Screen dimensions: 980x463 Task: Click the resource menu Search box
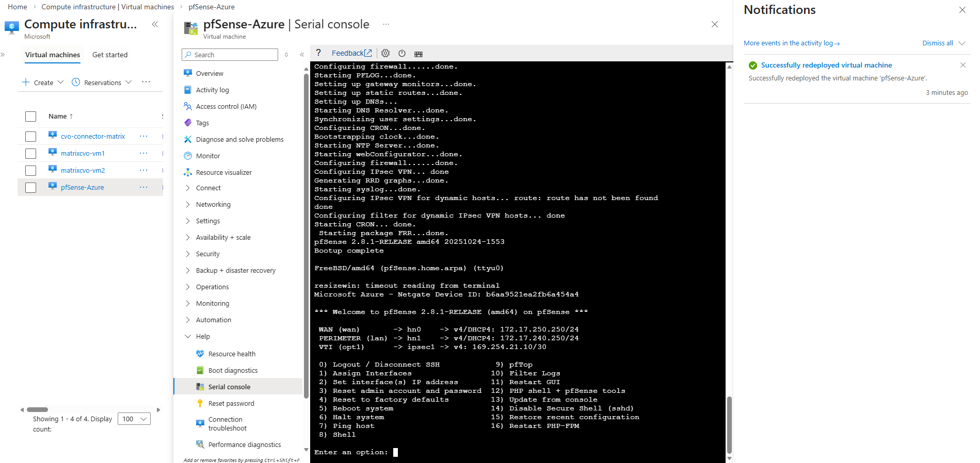(x=230, y=55)
